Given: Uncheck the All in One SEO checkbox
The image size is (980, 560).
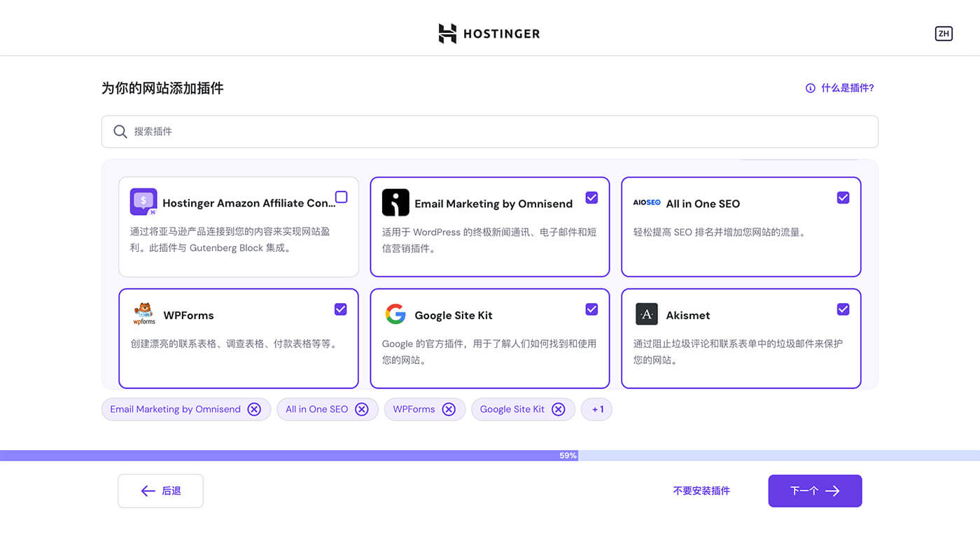Looking at the screenshot, I should click(x=843, y=197).
